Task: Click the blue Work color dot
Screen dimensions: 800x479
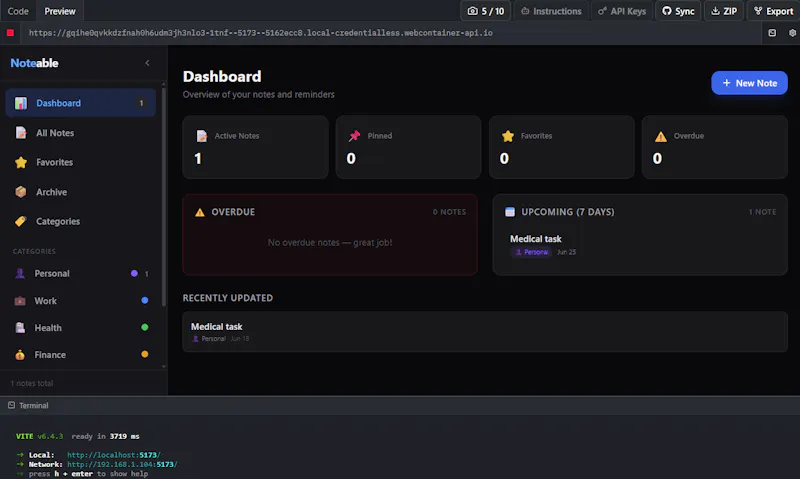Action: point(145,300)
